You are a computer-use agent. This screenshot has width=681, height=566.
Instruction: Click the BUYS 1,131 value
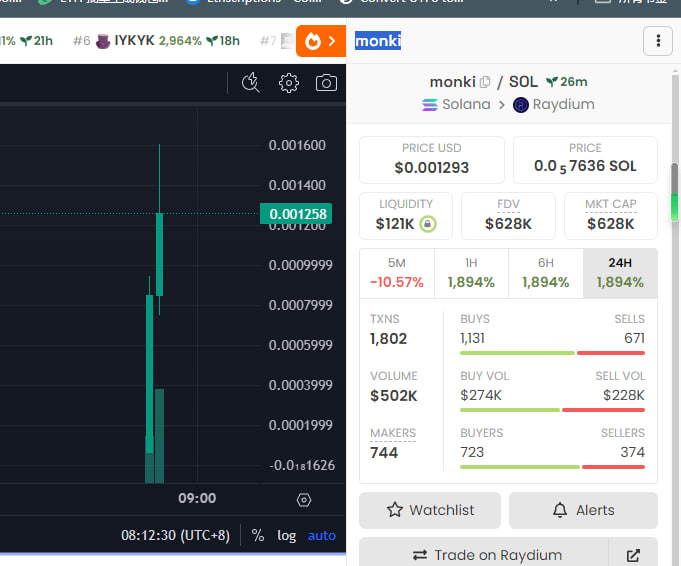click(x=473, y=338)
